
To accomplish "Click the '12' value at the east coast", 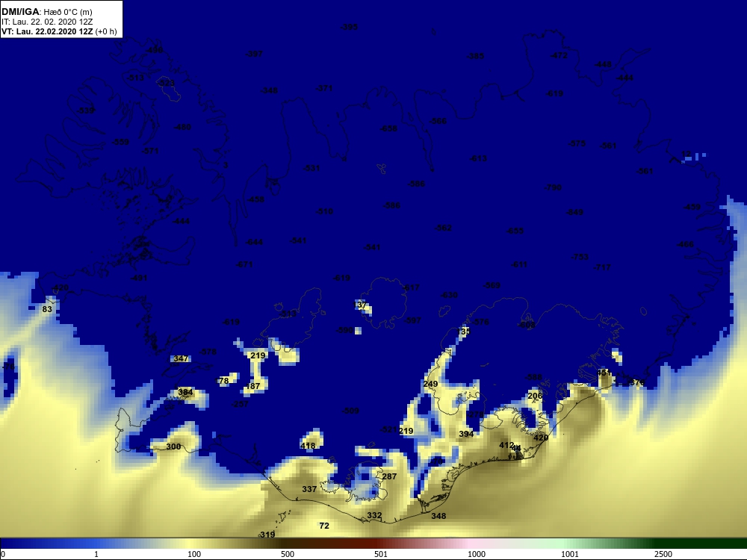I will pos(686,154).
